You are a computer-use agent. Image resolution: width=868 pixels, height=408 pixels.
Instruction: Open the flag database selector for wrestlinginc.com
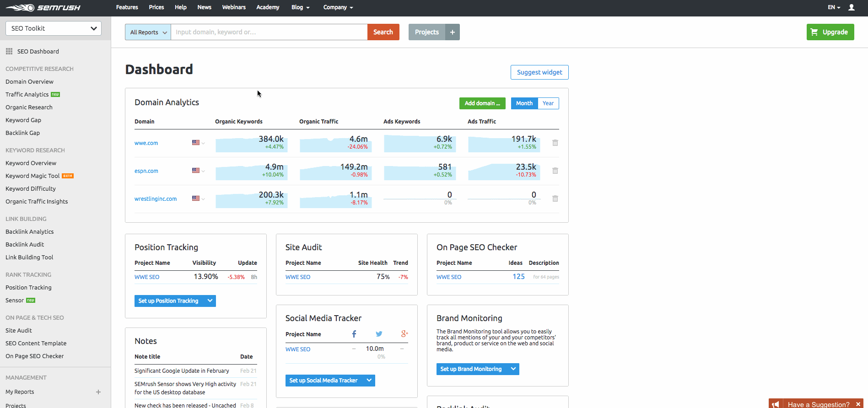pyautogui.click(x=199, y=199)
